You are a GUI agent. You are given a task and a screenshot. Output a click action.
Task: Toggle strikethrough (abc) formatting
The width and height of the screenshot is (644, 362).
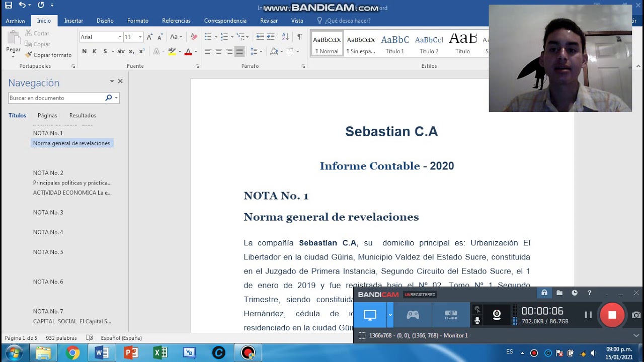[121, 51]
